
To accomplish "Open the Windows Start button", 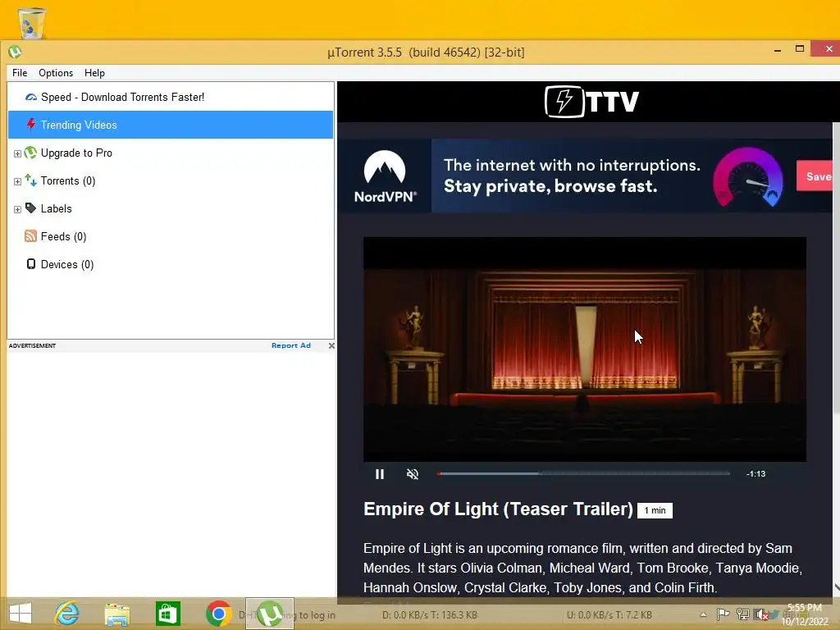I will 21,614.
